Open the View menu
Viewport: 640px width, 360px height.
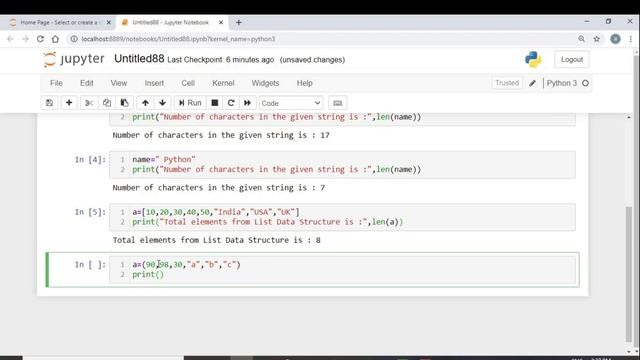[119, 83]
